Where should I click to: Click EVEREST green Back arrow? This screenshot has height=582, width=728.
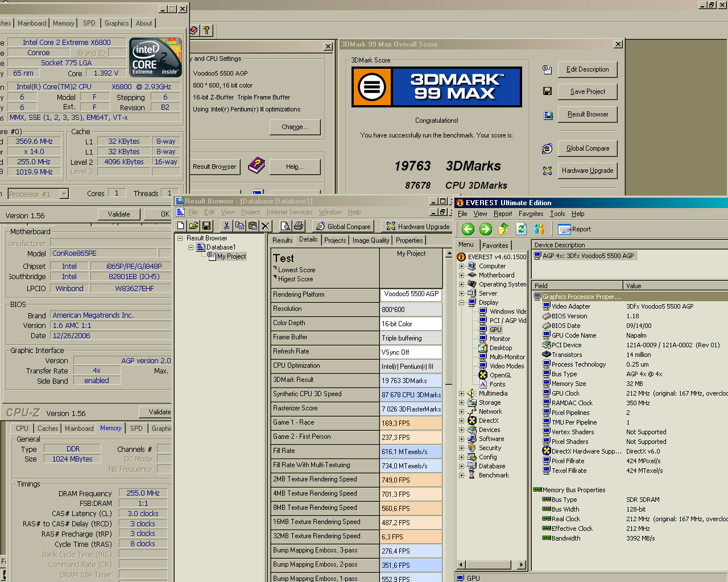(468, 229)
